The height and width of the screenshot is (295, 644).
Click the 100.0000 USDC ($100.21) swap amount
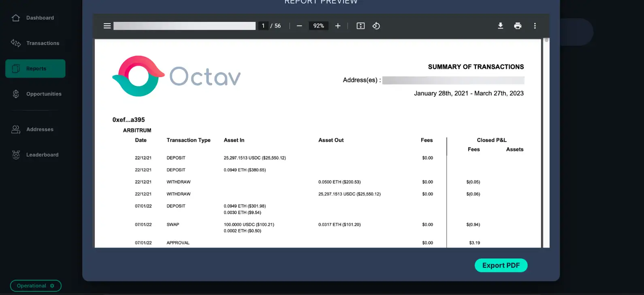click(x=249, y=225)
